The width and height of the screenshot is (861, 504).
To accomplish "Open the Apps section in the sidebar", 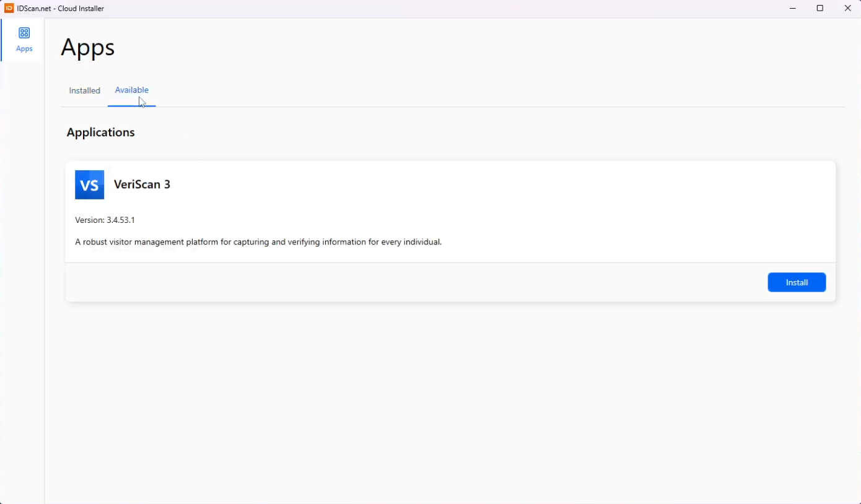I will tap(24, 40).
